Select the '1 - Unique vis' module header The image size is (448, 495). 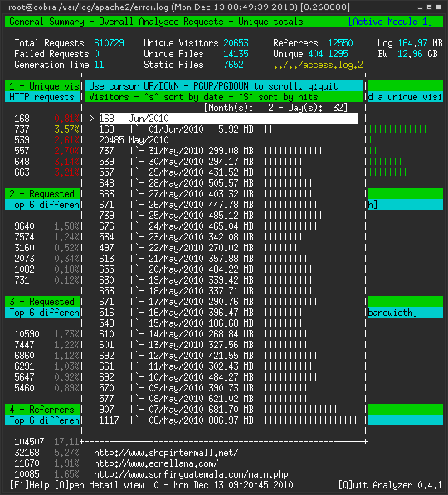(42, 86)
